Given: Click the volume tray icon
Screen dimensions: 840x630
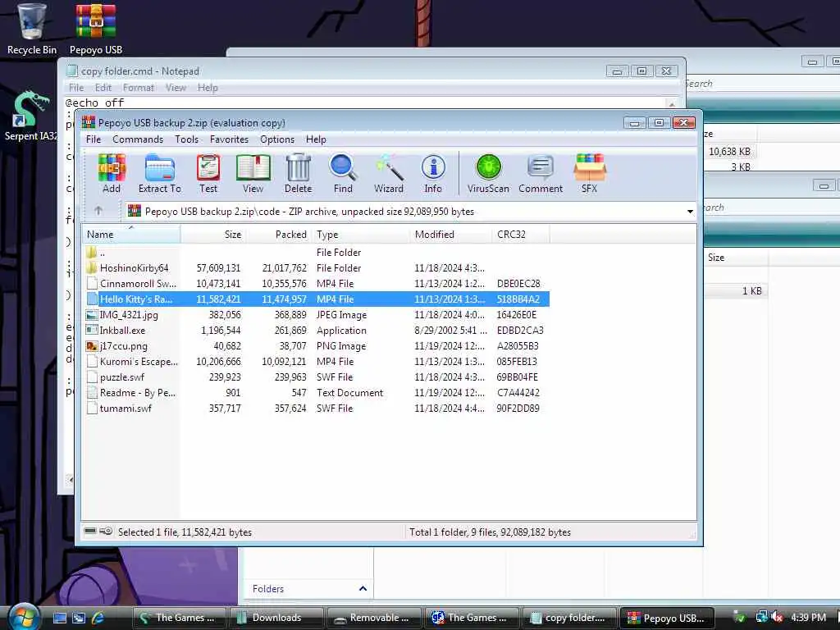Looking at the screenshot, I should (778, 618).
